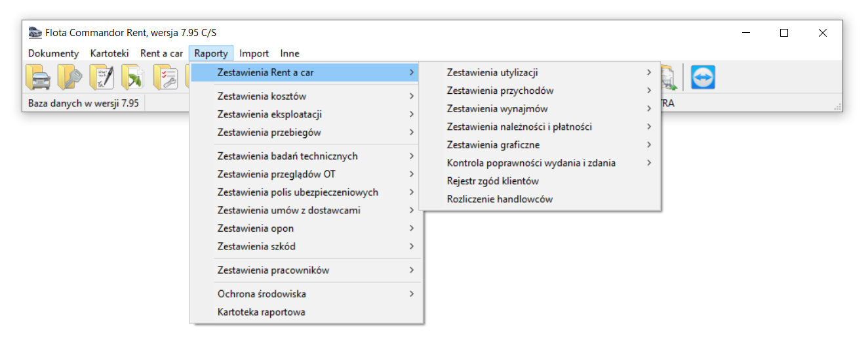Launch the TeamViewer remote support icon
Image resolution: width=868 pixels, height=340 pixels.
(x=703, y=77)
